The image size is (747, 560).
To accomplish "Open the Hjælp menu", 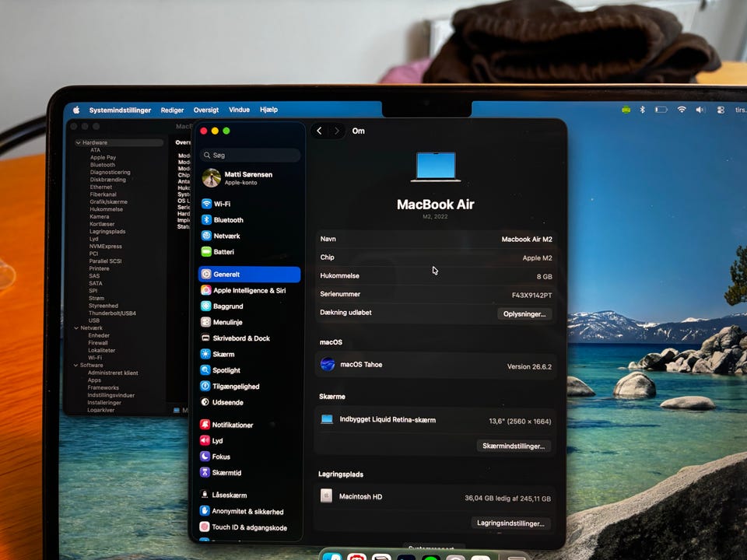I will pos(268,110).
